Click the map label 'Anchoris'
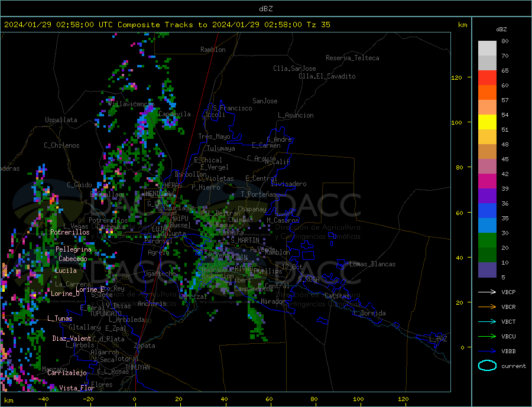 click(x=152, y=304)
